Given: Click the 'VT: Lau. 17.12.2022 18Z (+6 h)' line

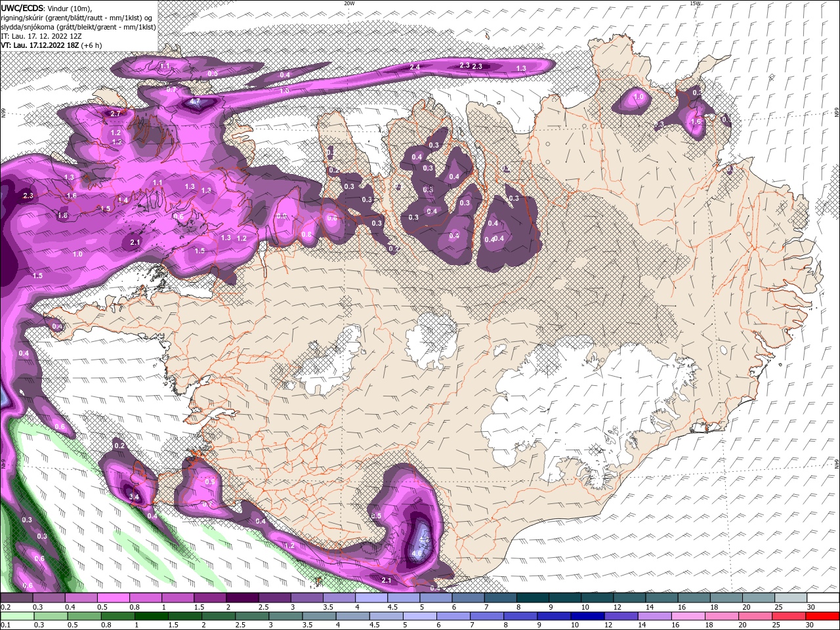Looking at the screenshot, I should pyautogui.click(x=51, y=45).
